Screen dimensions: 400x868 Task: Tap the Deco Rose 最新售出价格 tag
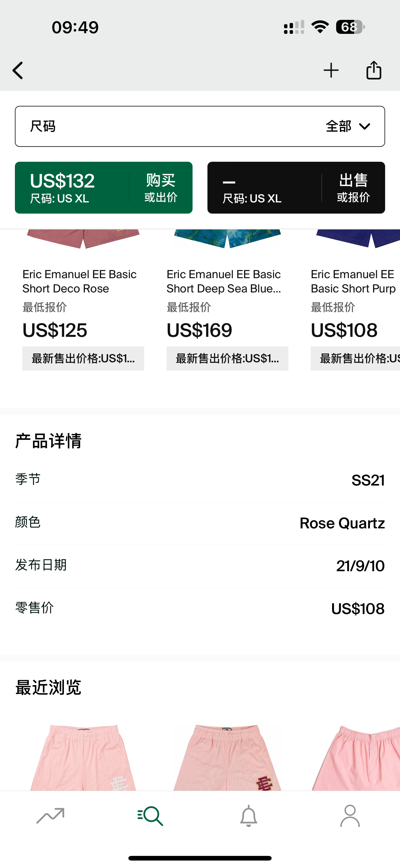[83, 359]
